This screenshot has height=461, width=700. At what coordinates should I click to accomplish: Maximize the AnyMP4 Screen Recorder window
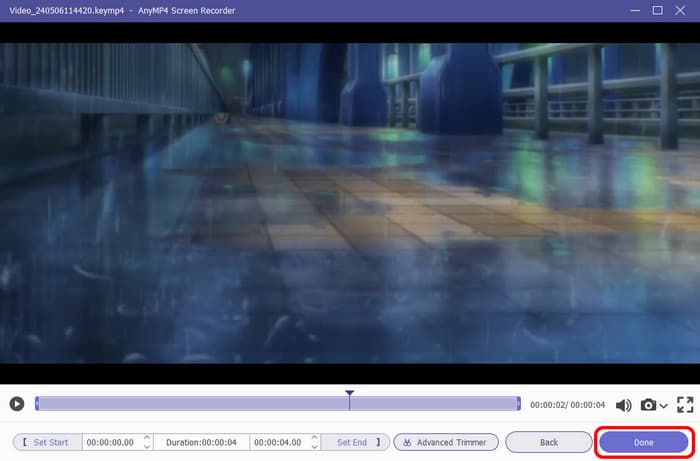658,10
